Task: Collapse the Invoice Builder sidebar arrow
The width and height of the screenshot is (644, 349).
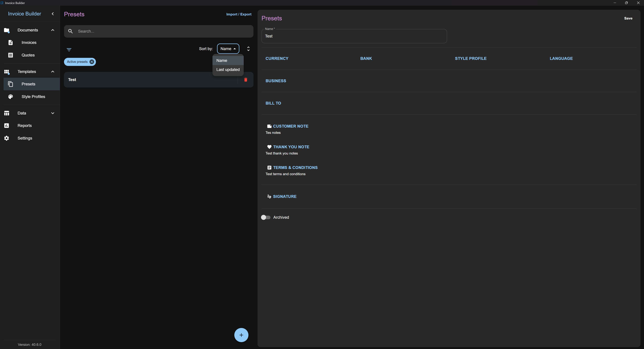Action: (x=53, y=14)
